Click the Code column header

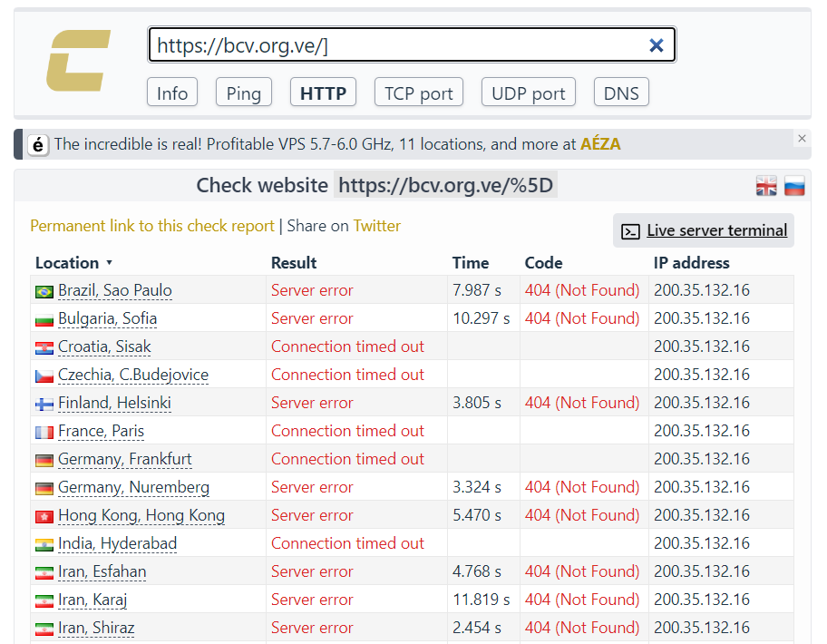point(543,263)
